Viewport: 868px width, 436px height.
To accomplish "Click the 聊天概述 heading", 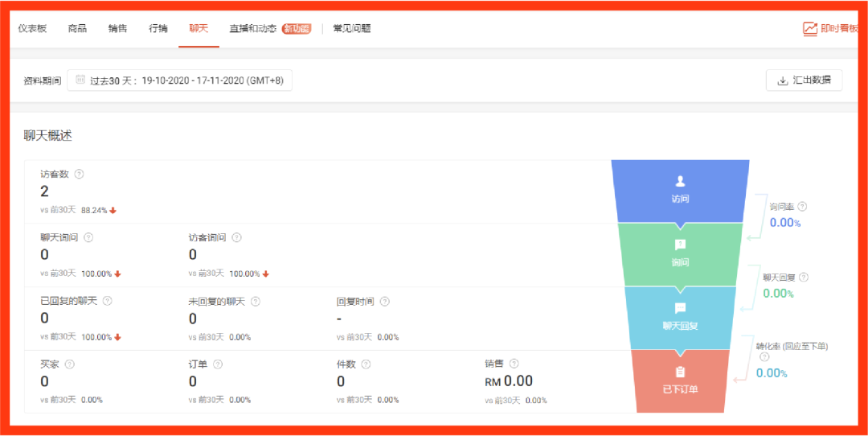I will click(47, 136).
